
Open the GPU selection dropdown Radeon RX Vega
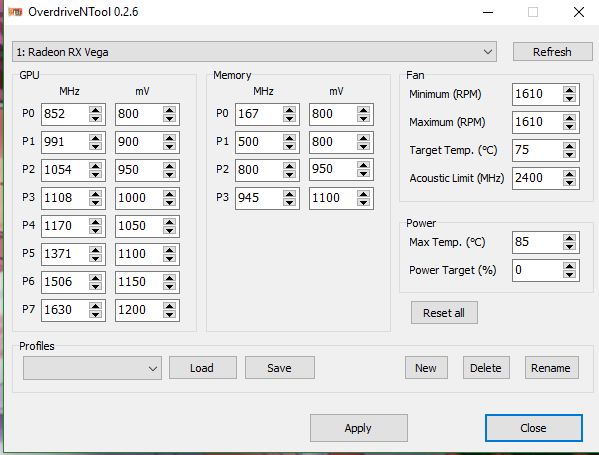click(254, 52)
